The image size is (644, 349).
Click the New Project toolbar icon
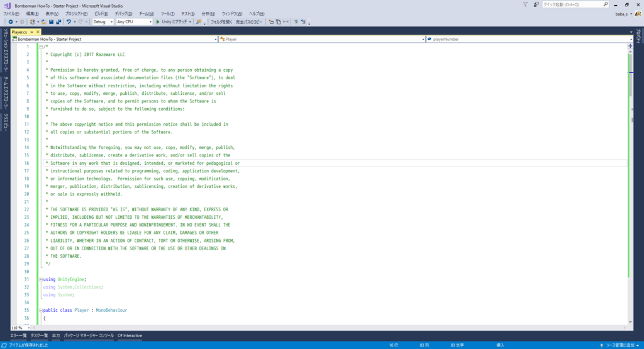(32, 22)
